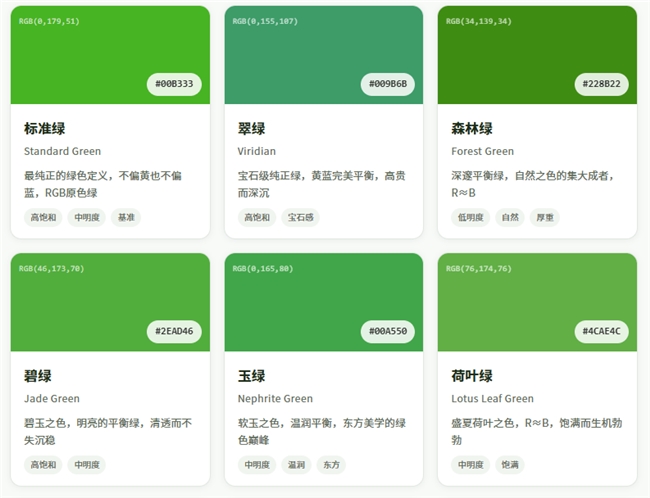
Task: Click the 中明度 tag in 标准绿 card
Action: coord(87,218)
